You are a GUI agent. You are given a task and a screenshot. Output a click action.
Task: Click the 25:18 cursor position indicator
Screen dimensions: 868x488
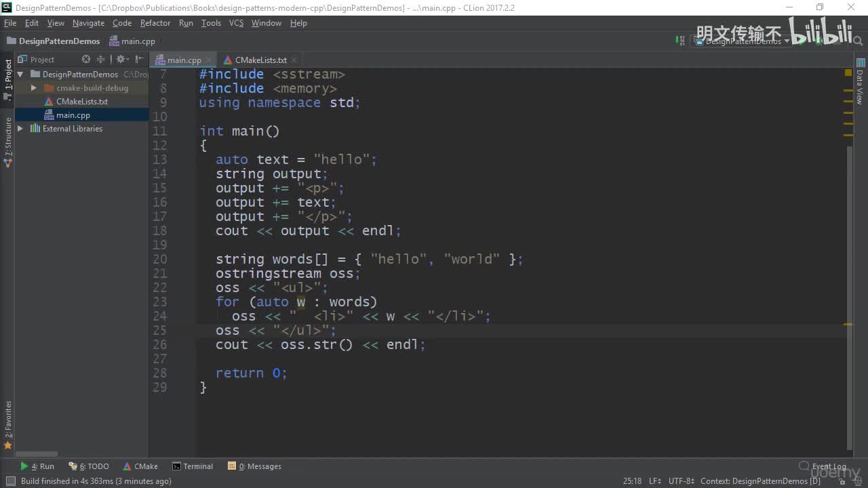(x=632, y=481)
